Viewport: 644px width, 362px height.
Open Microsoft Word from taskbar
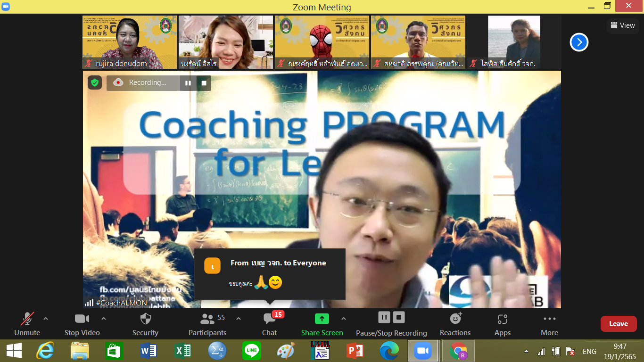pos(149,351)
